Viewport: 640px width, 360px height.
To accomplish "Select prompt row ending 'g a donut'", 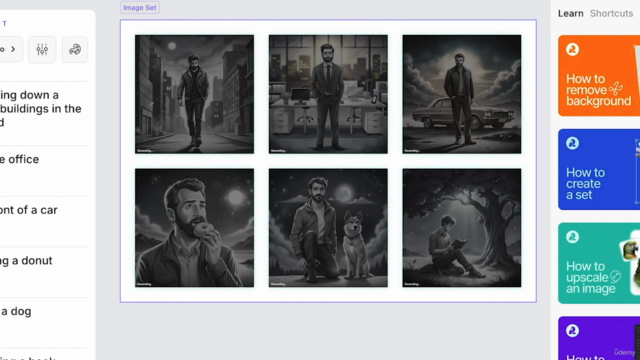I will 44,272.
